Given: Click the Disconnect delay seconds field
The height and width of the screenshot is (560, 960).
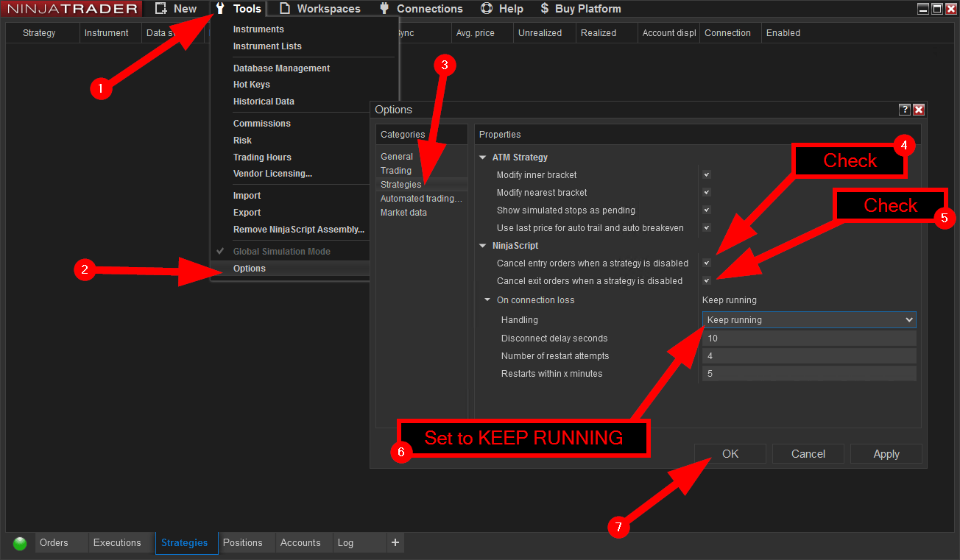Looking at the screenshot, I should click(808, 339).
